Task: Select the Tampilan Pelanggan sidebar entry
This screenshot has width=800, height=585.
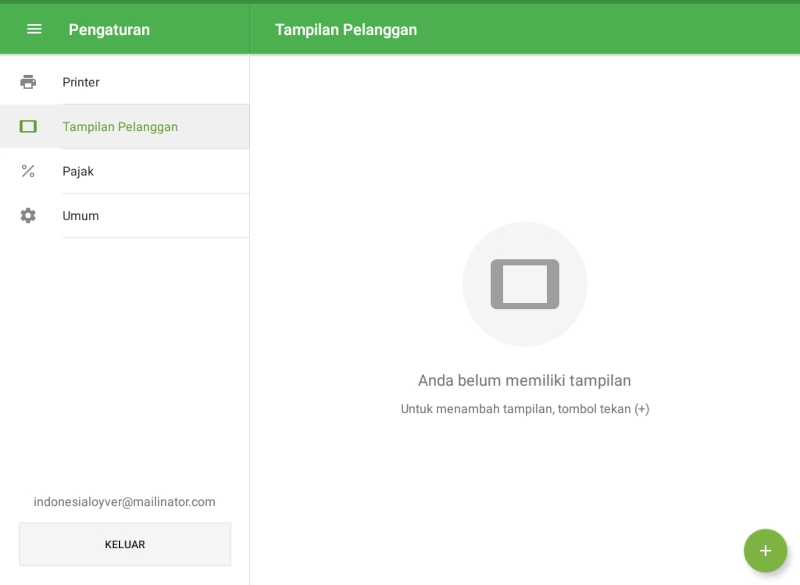Action: (x=124, y=126)
